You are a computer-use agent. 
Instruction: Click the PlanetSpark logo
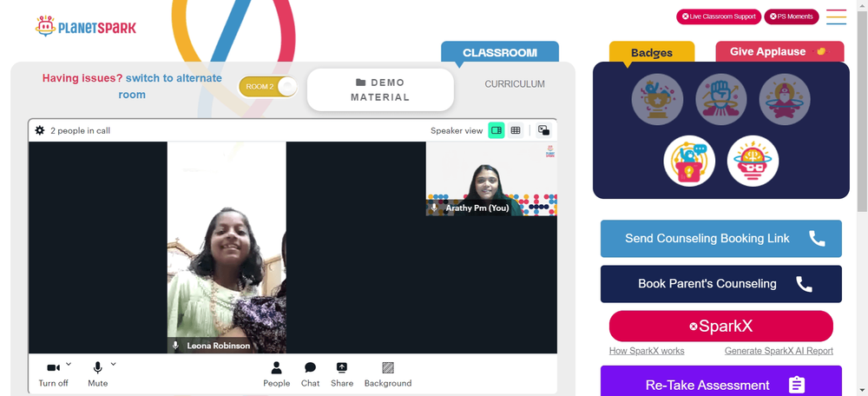(85, 26)
